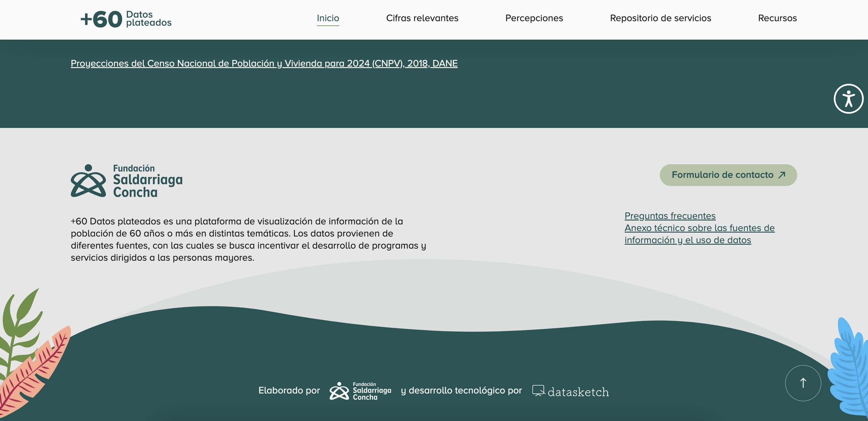Click the scroll-to-top arrow button
The width and height of the screenshot is (868, 421).
click(803, 383)
